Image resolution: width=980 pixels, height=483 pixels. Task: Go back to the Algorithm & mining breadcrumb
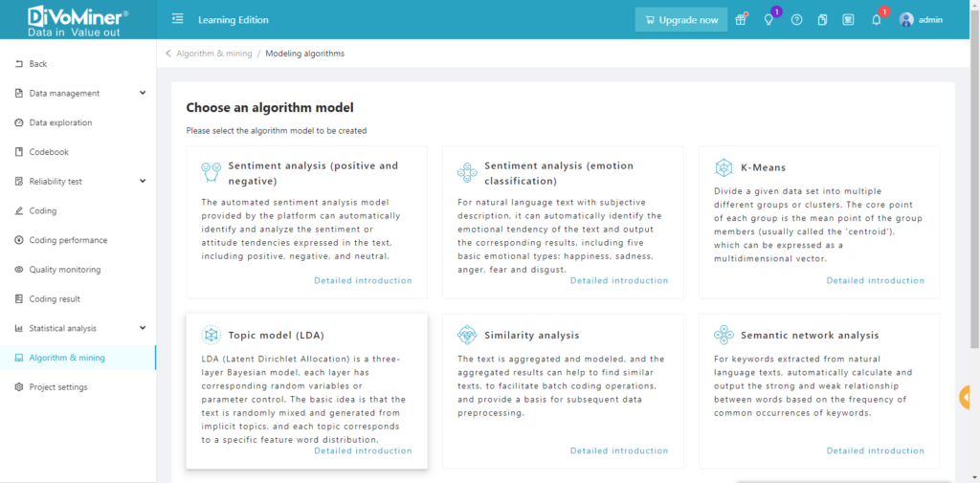[x=213, y=54]
